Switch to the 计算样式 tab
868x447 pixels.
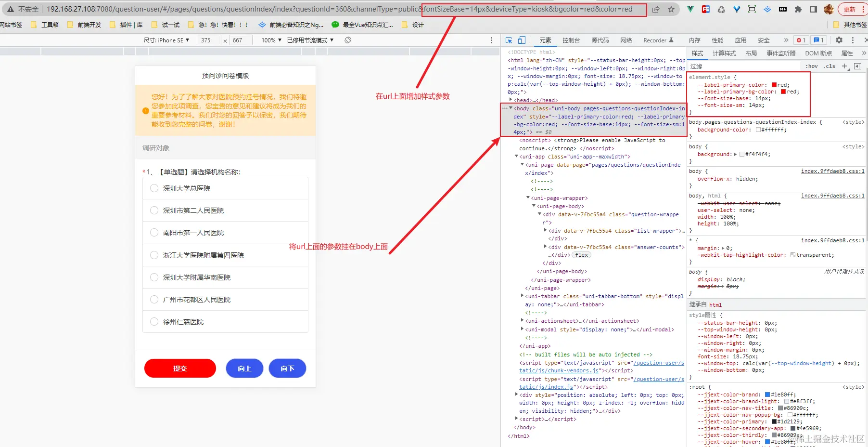[724, 53]
